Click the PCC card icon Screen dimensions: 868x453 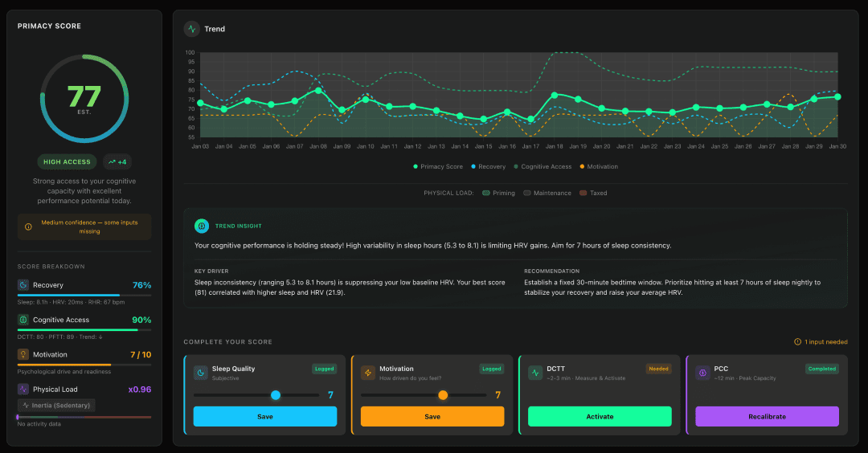point(702,373)
